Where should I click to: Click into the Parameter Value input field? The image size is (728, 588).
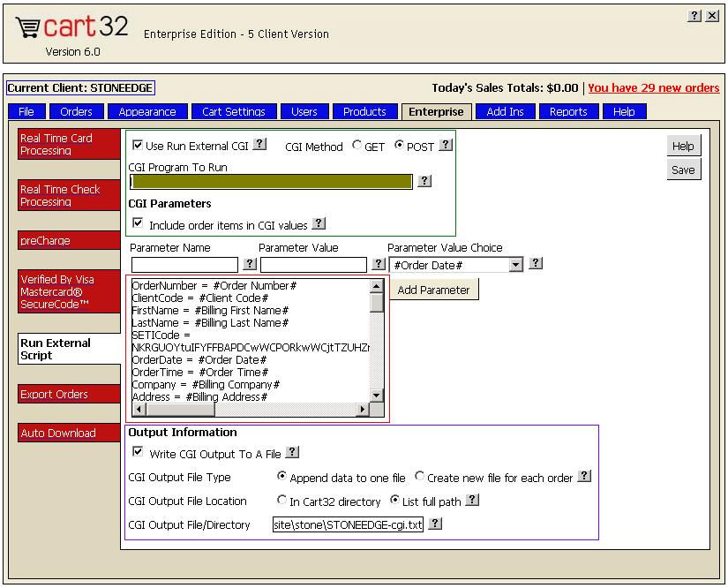pos(313,265)
